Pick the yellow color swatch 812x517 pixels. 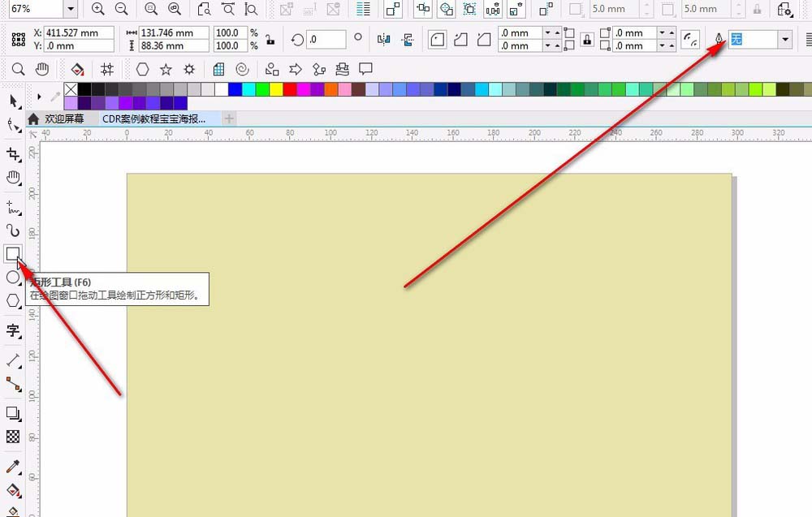tap(276, 89)
